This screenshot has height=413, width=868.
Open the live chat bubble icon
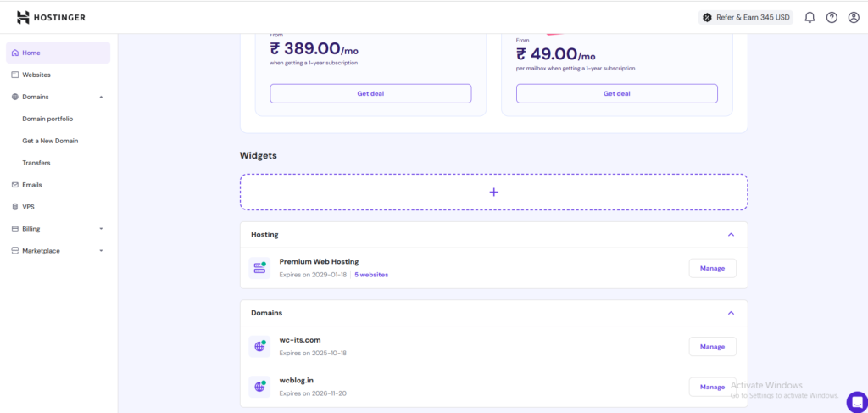857,401
